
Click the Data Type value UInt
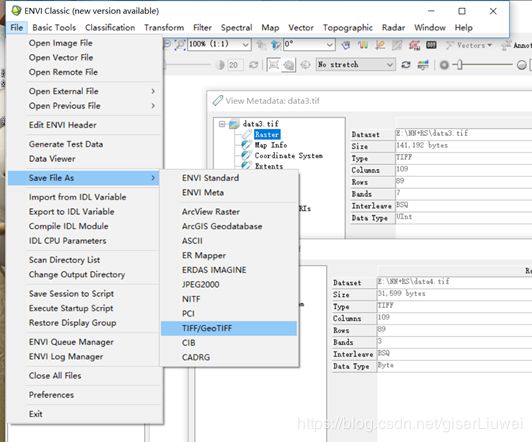click(404, 216)
